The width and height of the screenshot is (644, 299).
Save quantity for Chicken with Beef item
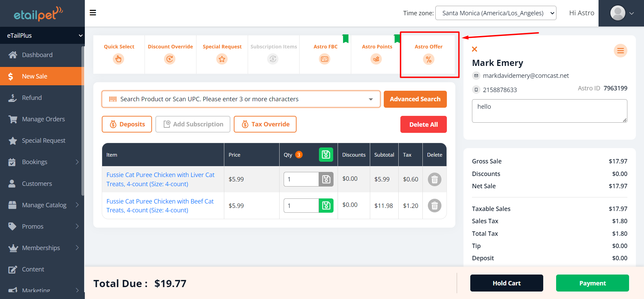pos(326,206)
